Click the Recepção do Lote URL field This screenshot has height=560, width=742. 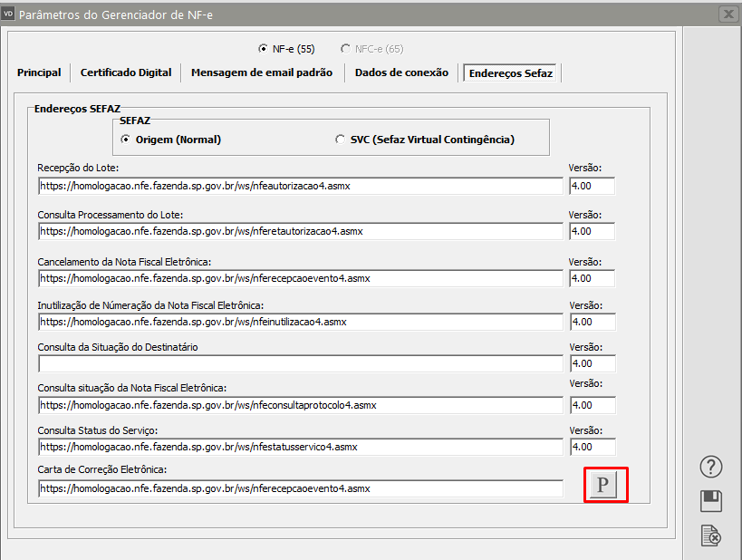pos(301,186)
